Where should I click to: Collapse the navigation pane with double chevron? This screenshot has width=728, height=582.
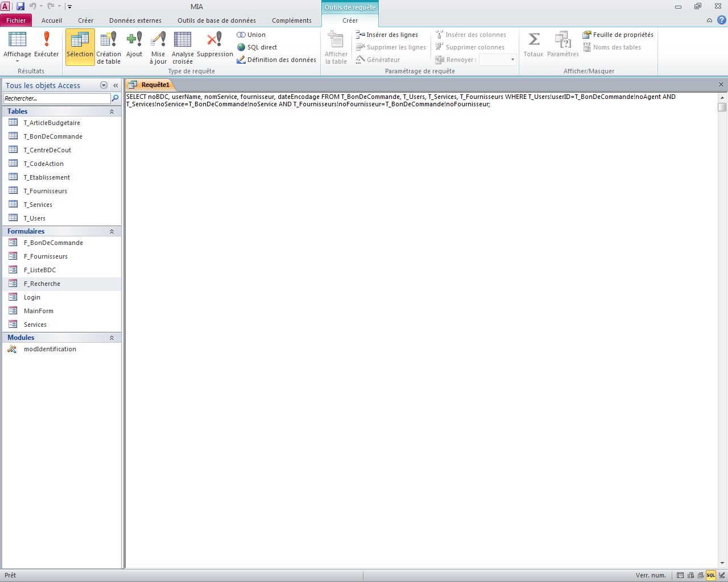click(115, 85)
